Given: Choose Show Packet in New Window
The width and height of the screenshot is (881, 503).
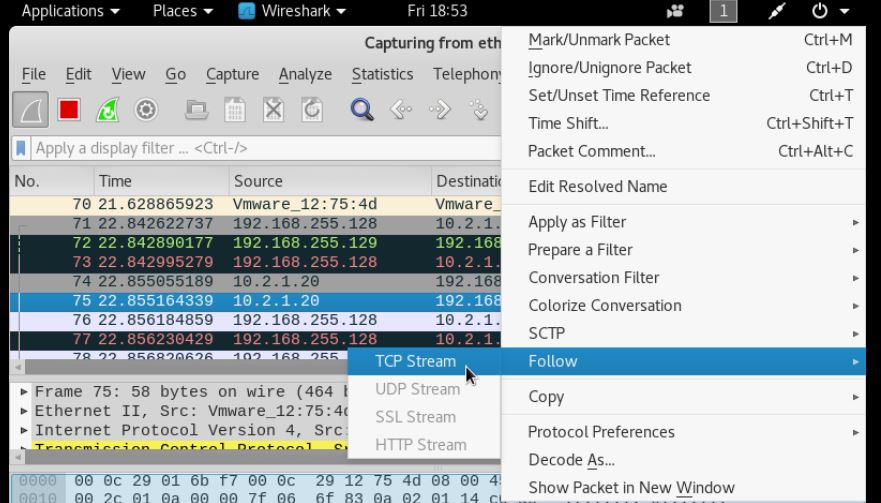Looking at the screenshot, I should click(683, 488).
